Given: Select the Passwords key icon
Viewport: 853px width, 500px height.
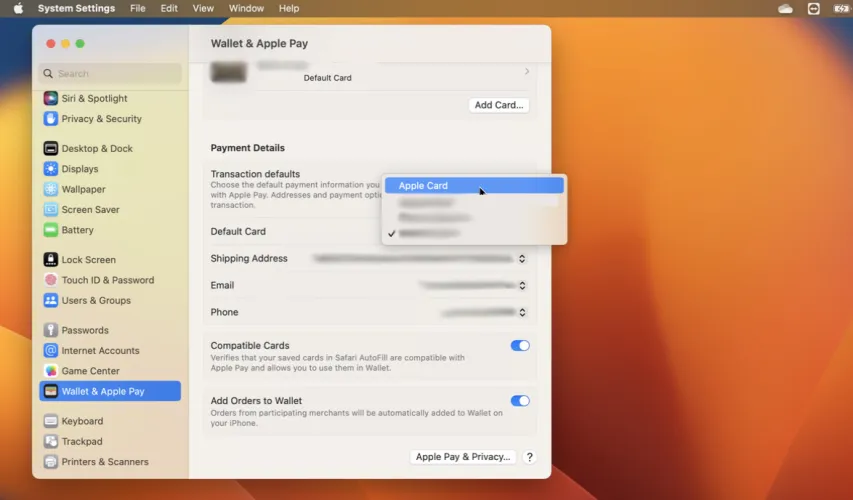Looking at the screenshot, I should 51,330.
